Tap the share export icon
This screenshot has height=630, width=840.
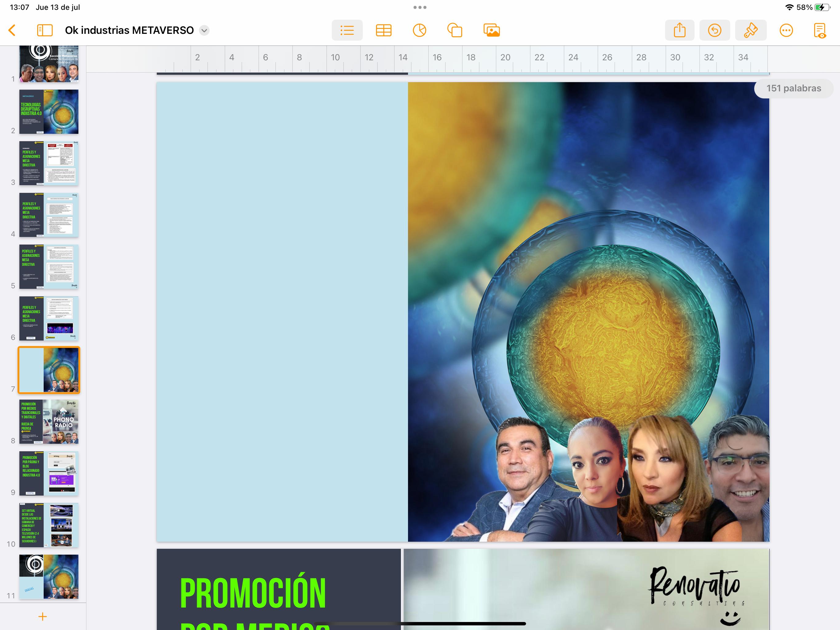680,30
